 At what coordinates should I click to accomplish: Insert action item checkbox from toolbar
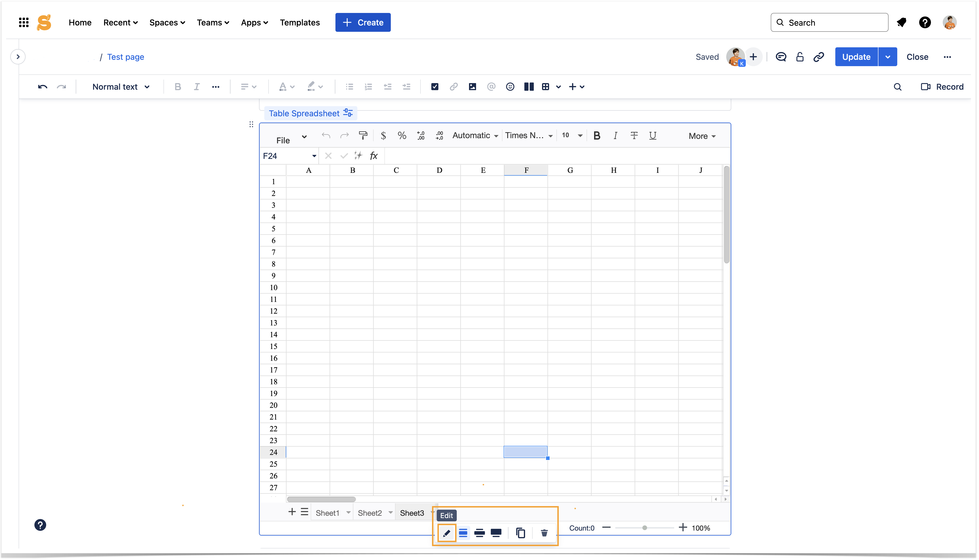point(434,87)
